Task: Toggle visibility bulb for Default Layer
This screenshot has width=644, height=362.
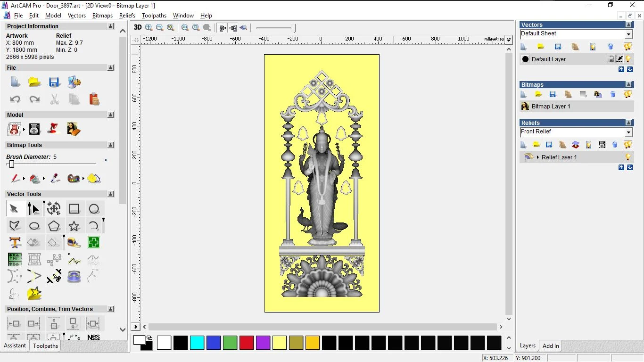Action: click(628, 59)
